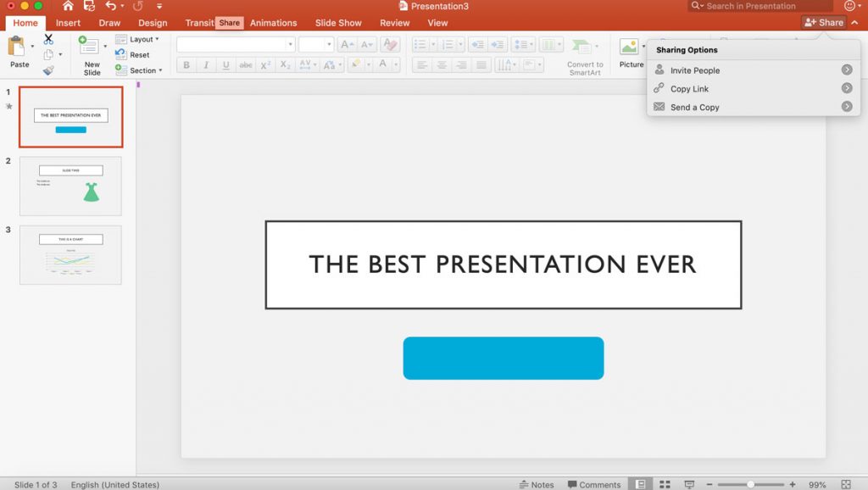The width and height of the screenshot is (868, 490).
Task: Align text left
Action: coord(422,65)
